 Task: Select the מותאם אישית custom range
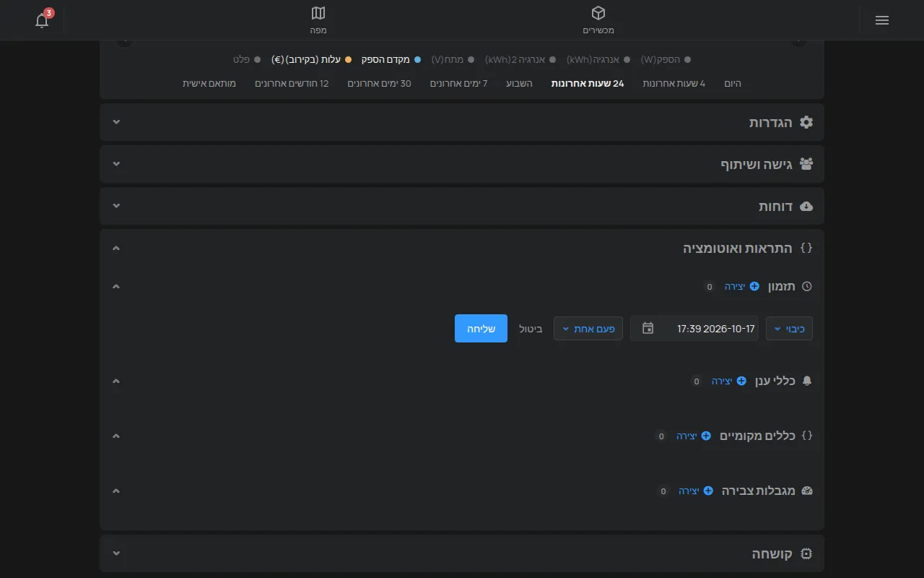tap(209, 83)
